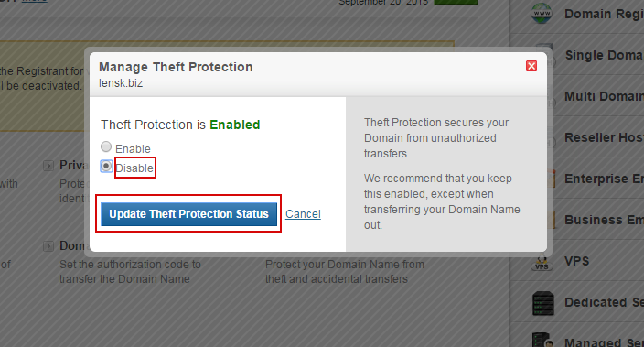
Task: Open Enterprise Email sidebar item
Action: (x=604, y=179)
